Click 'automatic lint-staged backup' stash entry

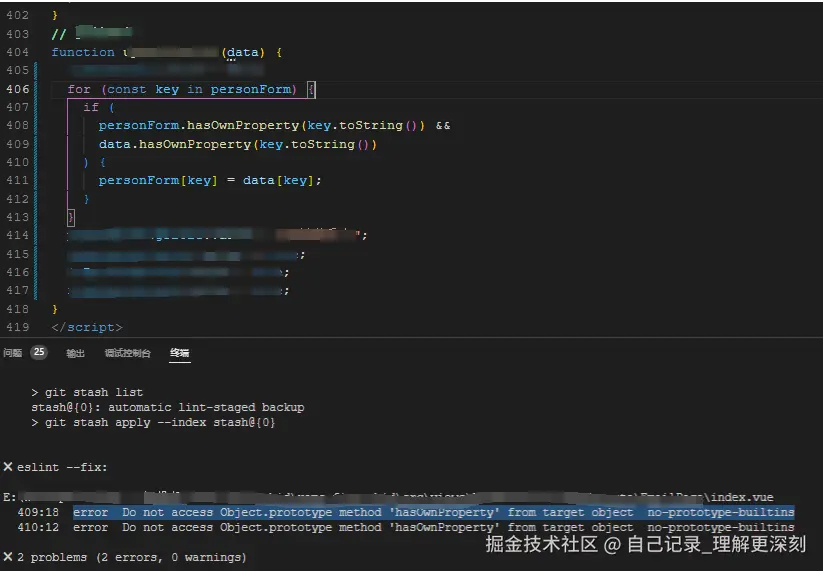206,407
